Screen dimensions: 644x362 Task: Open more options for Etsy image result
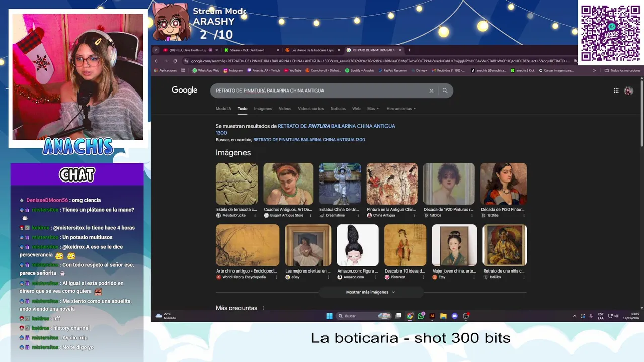(x=474, y=277)
